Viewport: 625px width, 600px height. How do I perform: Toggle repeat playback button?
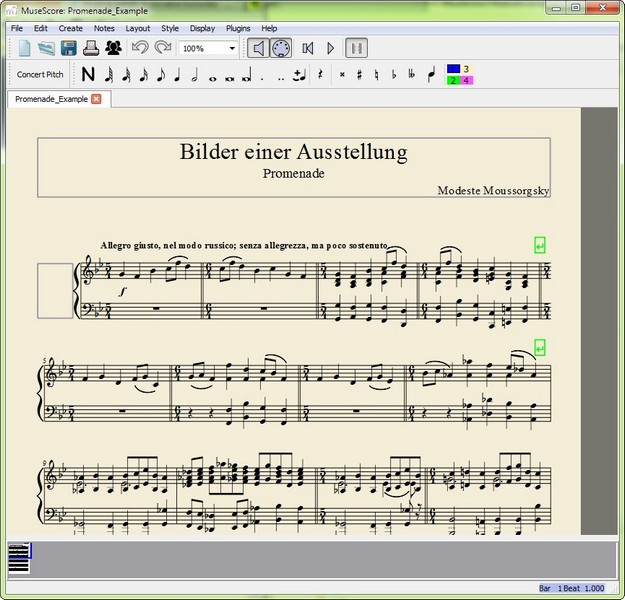click(x=356, y=49)
